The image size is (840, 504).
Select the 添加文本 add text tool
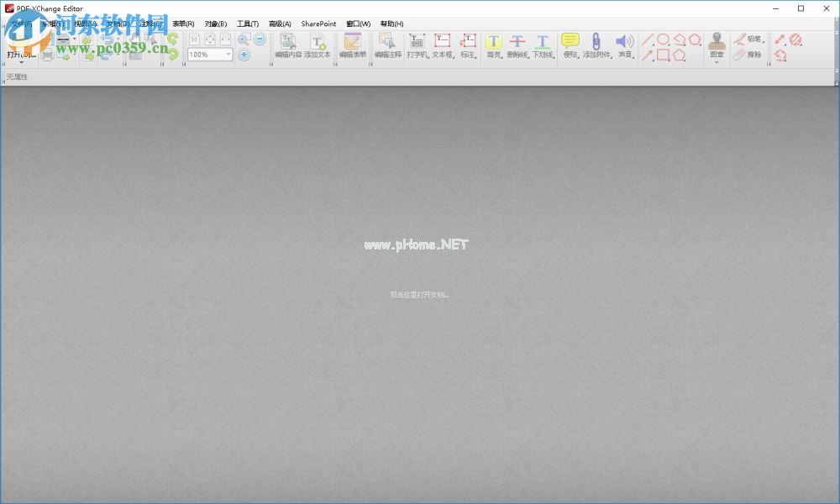(x=318, y=46)
